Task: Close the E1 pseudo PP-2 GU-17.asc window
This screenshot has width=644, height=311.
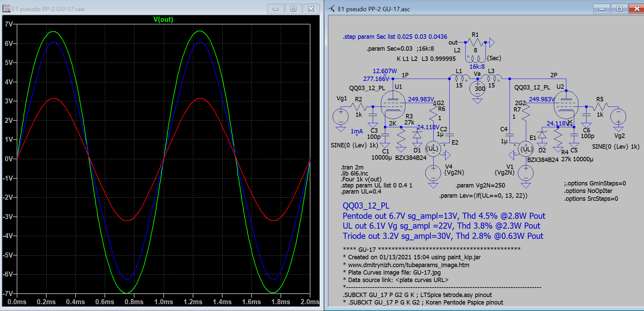Action: (637, 9)
